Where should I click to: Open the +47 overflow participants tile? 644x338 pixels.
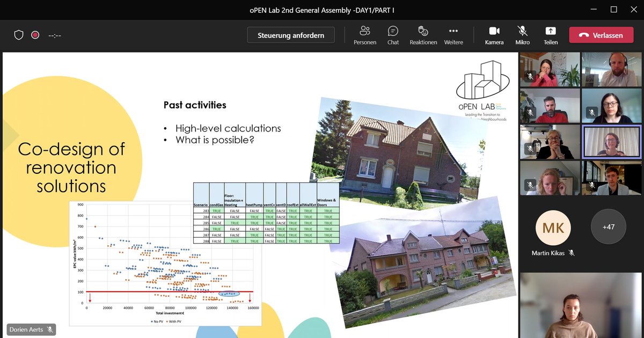(609, 227)
